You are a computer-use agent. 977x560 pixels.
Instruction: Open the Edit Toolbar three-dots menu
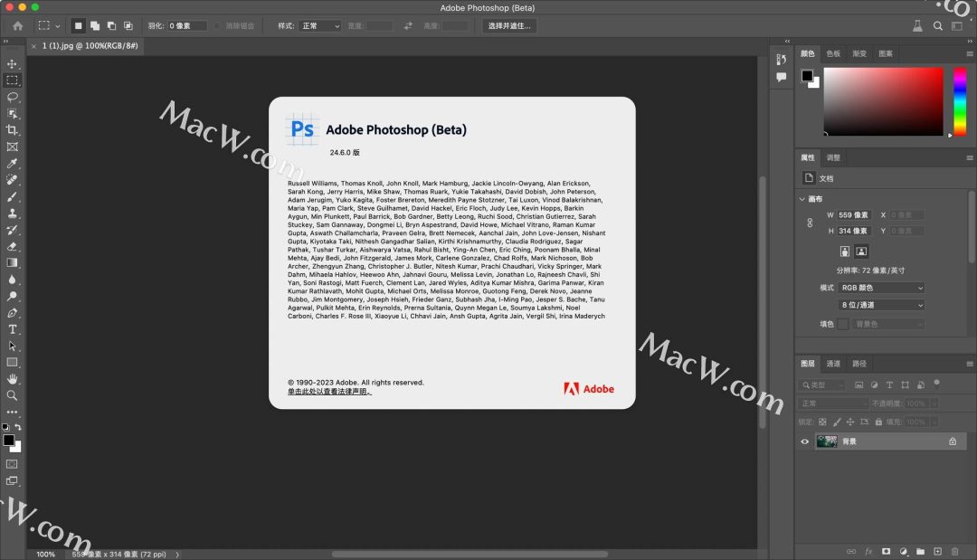(12, 412)
